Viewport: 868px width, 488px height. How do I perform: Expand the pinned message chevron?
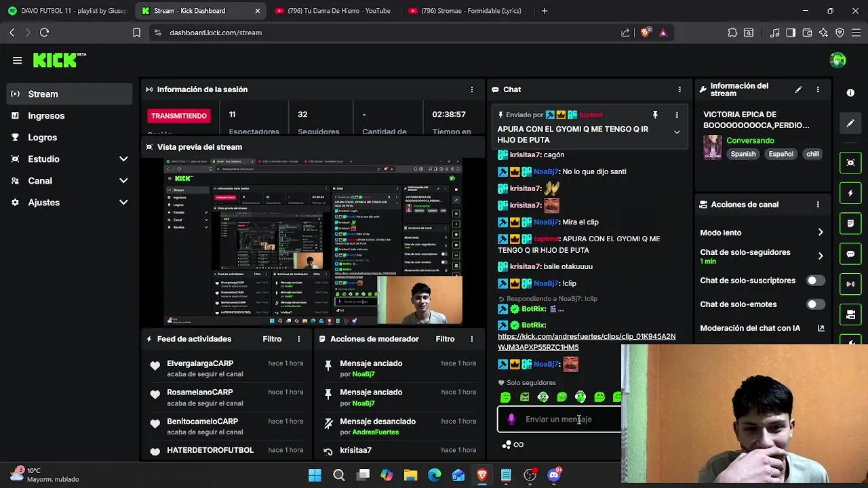[677, 133]
